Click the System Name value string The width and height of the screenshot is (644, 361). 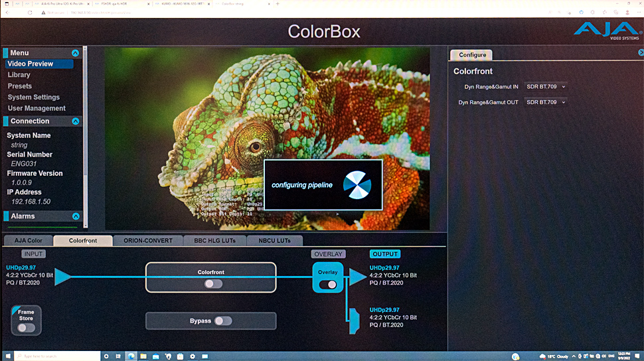click(19, 145)
